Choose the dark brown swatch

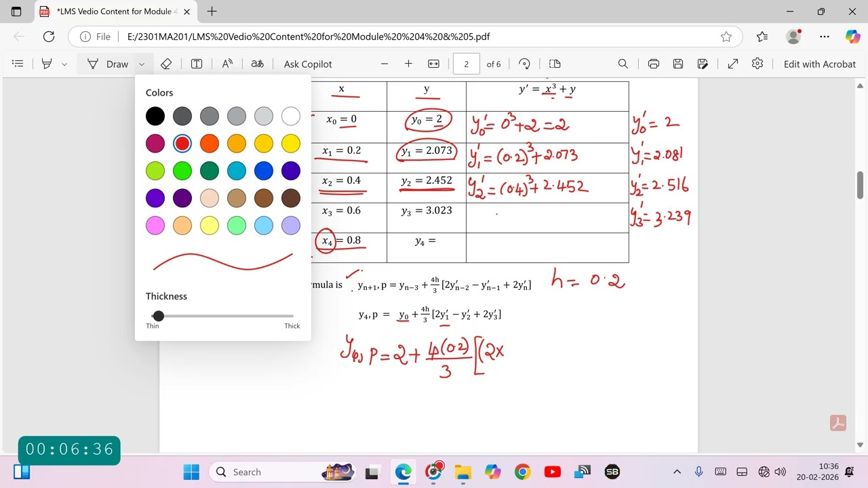tap(291, 198)
